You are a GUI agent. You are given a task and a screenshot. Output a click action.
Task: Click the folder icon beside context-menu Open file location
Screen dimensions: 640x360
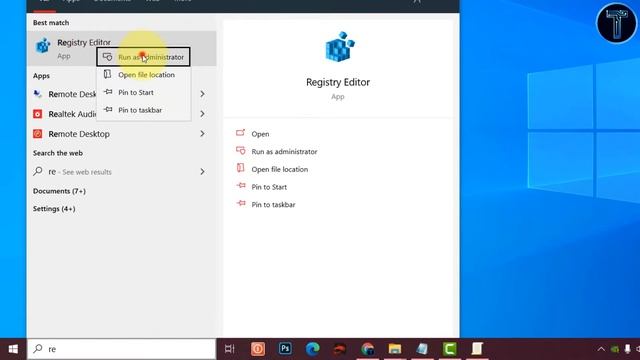(x=107, y=74)
